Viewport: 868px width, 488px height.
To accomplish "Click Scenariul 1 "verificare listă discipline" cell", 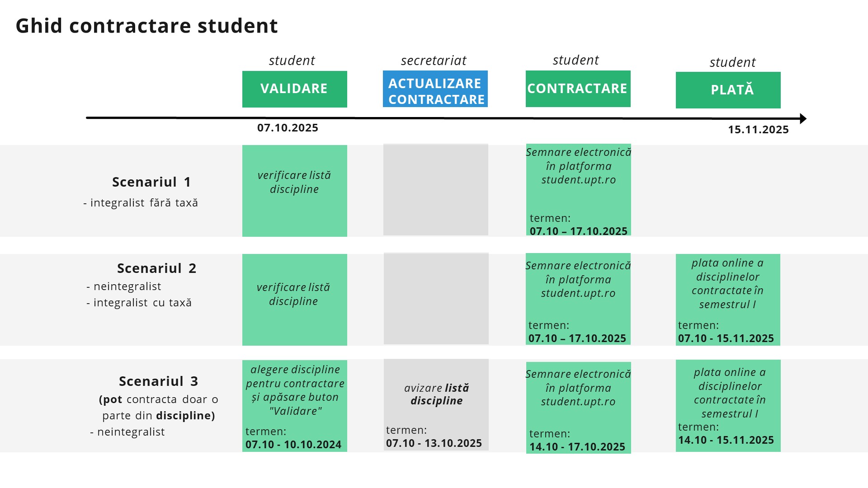I will 294,183.
